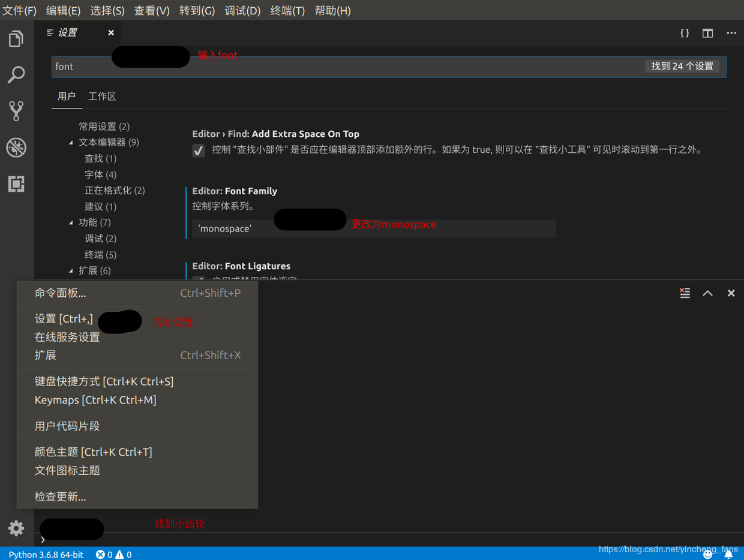Select 常用设置 (2) in settings tree

(104, 127)
